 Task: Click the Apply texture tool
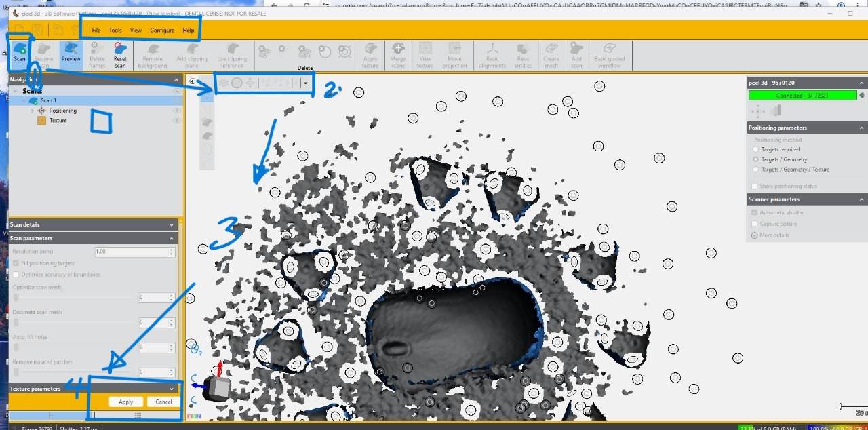(x=370, y=56)
